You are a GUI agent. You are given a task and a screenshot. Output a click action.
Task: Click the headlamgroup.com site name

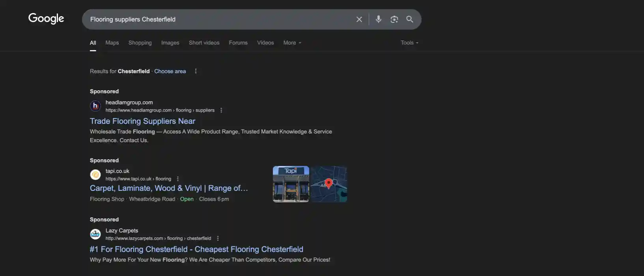(x=129, y=103)
